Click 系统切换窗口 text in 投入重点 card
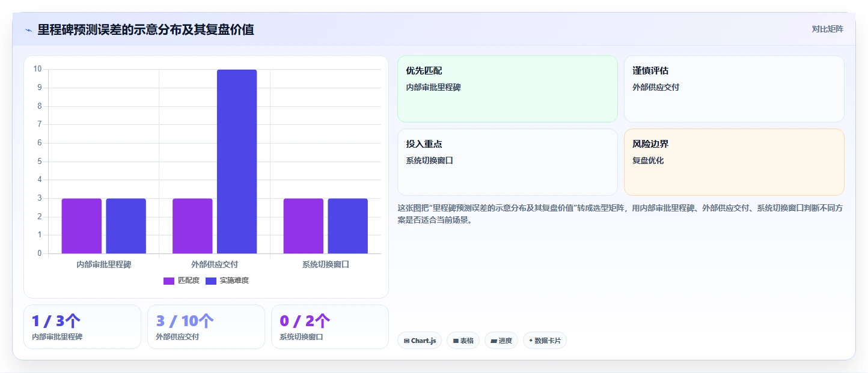This screenshot has width=868, height=373. pyautogui.click(x=429, y=160)
